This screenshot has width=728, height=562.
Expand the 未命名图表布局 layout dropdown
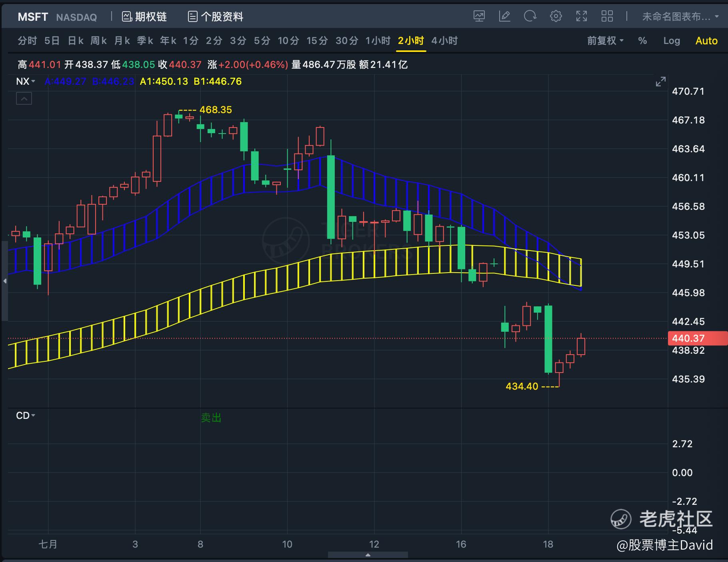click(x=680, y=16)
